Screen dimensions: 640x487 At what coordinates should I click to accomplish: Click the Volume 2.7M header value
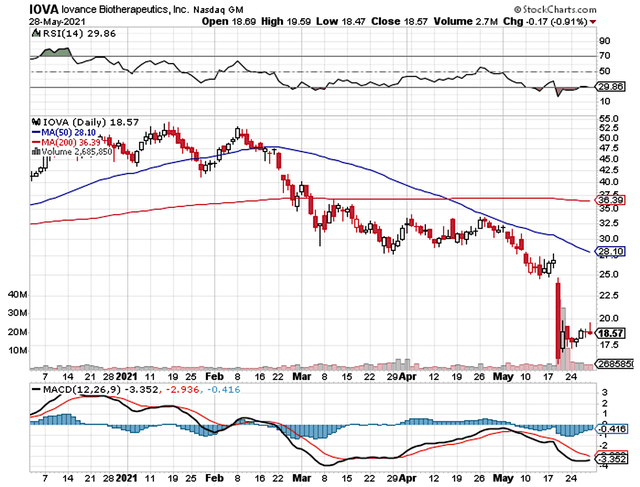465,21
